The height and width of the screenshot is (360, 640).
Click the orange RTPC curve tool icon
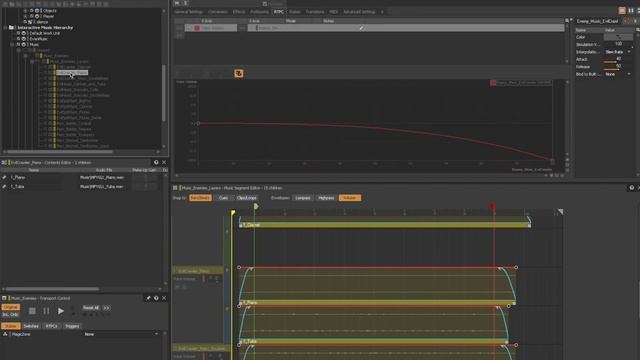click(239, 73)
